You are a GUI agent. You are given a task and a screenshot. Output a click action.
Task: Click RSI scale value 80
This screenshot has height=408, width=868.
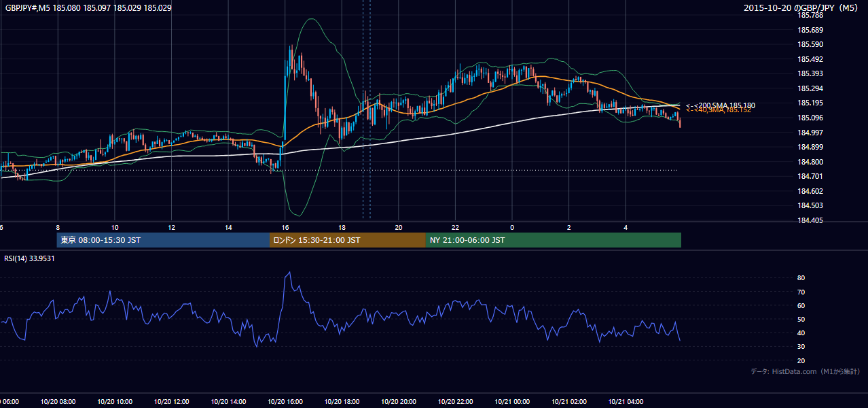pyautogui.click(x=801, y=278)
